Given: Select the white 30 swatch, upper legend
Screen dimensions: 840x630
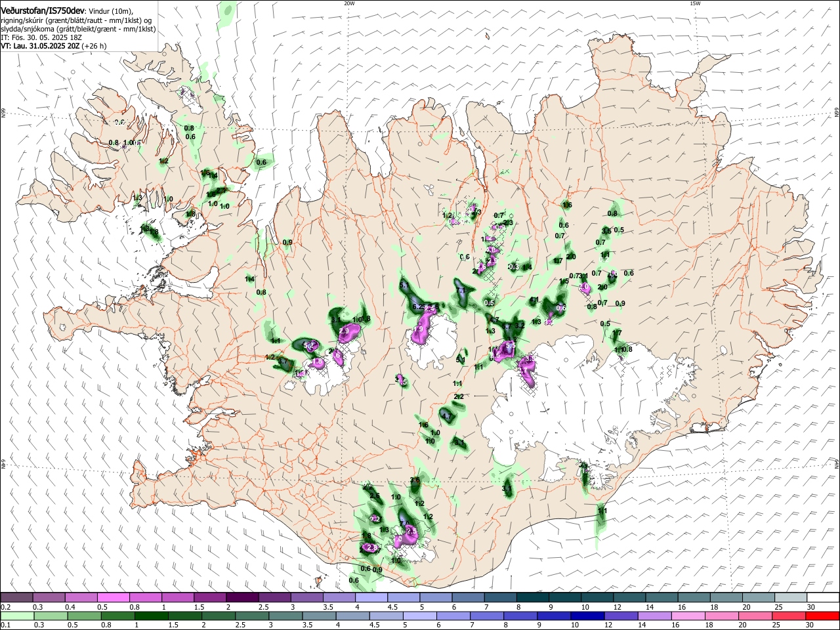Looking at the screenshot, I should pyautogui.click(x=823, y=598).
